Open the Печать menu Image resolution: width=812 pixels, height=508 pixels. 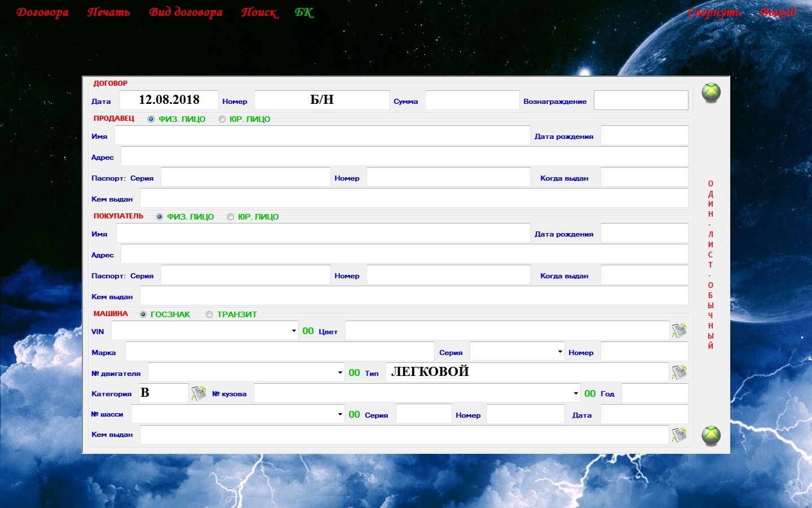point(109,12)
